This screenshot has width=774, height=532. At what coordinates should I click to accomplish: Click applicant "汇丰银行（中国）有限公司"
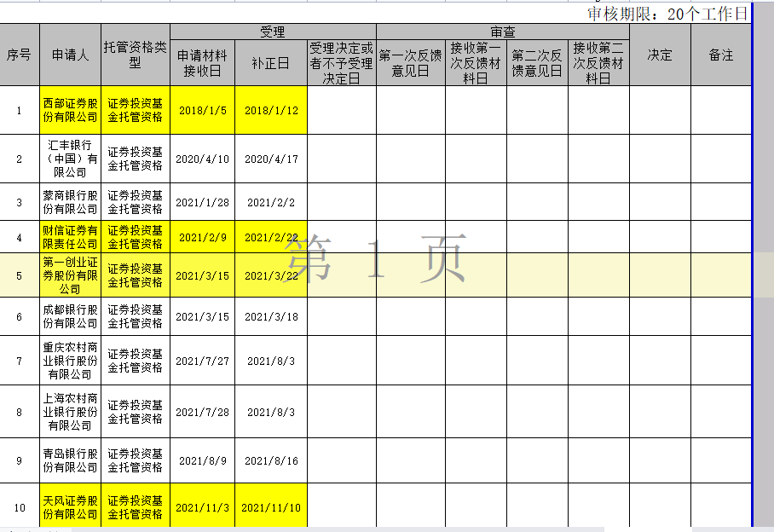(70, 159)
